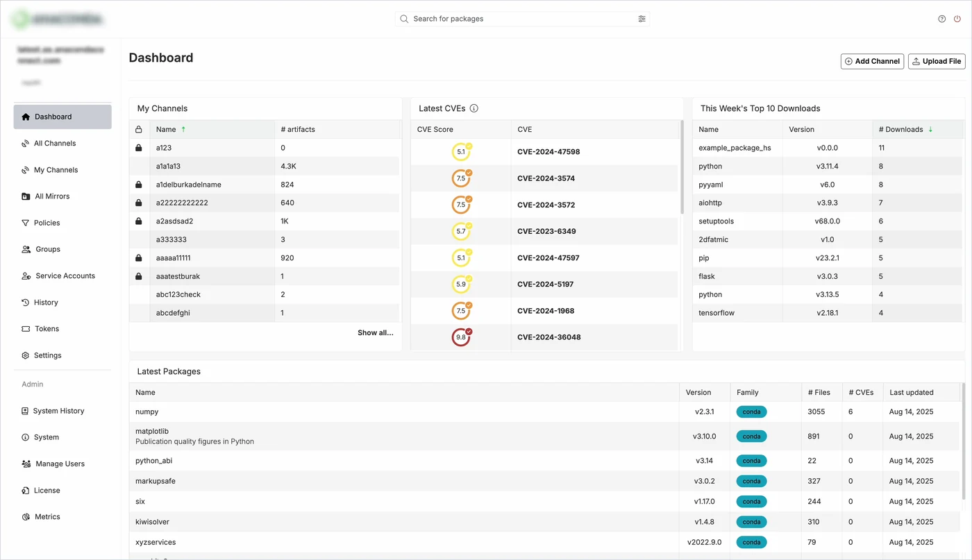The height and width of the screenshot is (560, 972).
Task: Click the conda tag on numpy row
Action: click(751, 412)
